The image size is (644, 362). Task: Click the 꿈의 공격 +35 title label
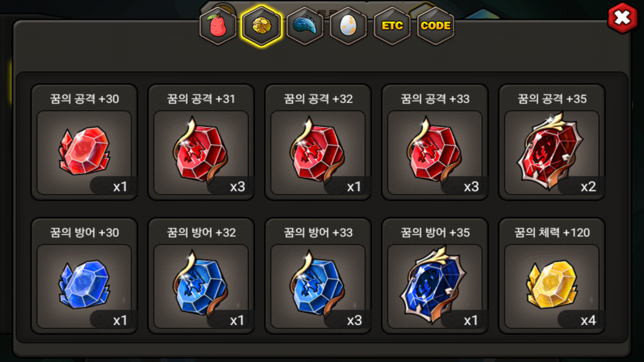[x=552, y=99]
